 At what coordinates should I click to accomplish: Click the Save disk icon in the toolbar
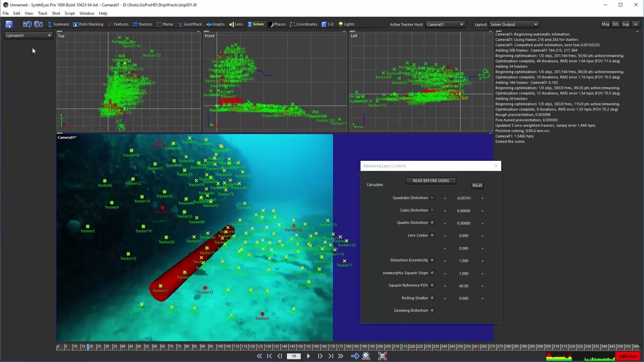pos(9,24)
